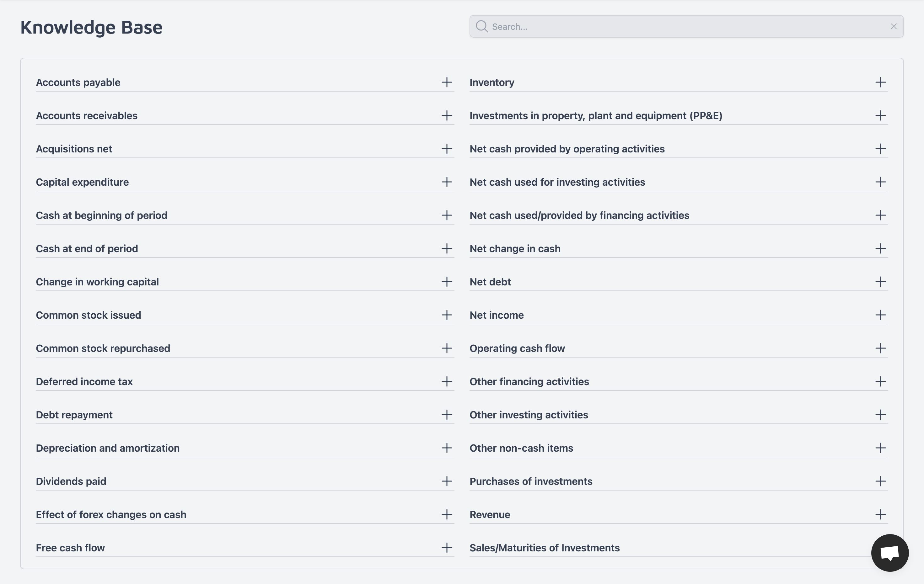Click plus icon for Other financing activities
Viewport: 924px width, 584px height.
[881, 381]
